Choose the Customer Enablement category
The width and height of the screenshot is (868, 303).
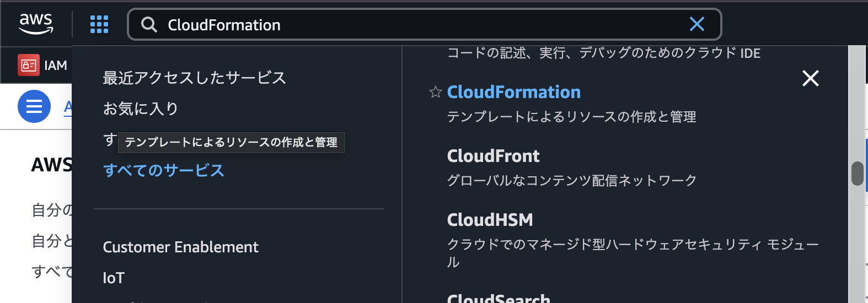click(x=180, y=247)
